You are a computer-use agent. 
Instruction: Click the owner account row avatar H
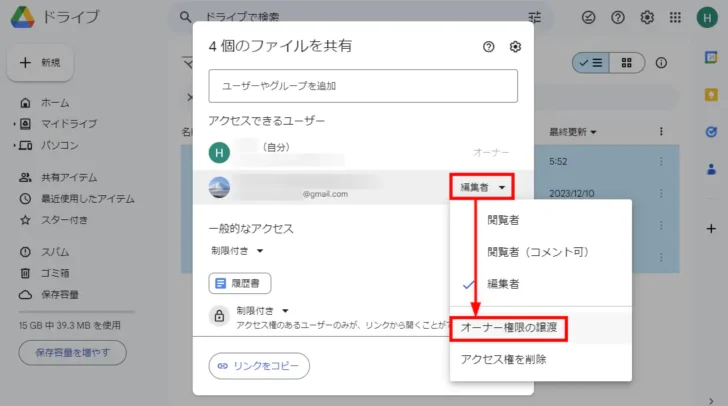(219, 153)
